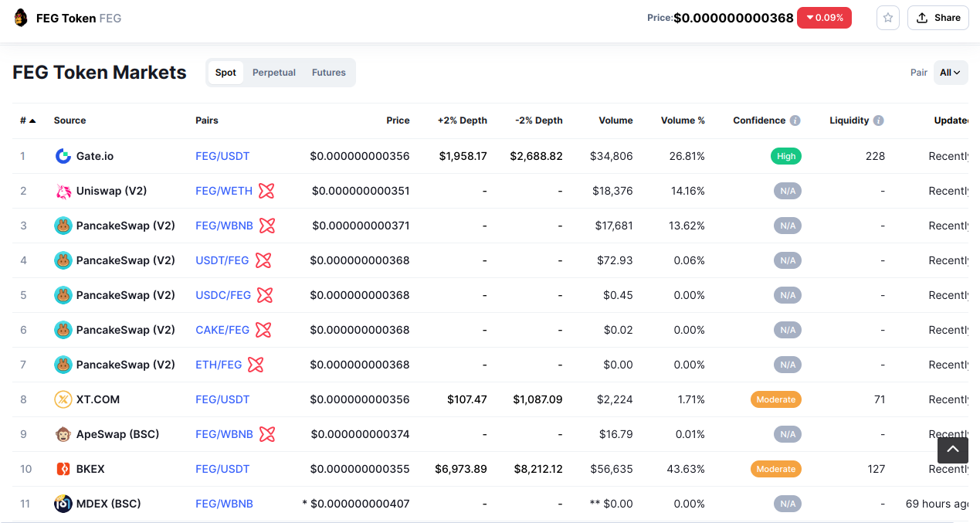Click the scroll-to-top arrow button
The height and width of the screenshot is (523, 980).
pyautogui.click(x=953, y=450)
